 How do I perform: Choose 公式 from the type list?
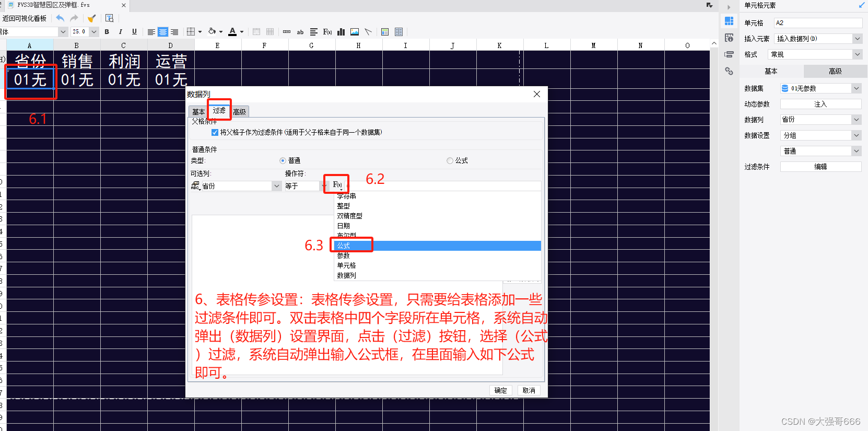[x=438, y=246]
